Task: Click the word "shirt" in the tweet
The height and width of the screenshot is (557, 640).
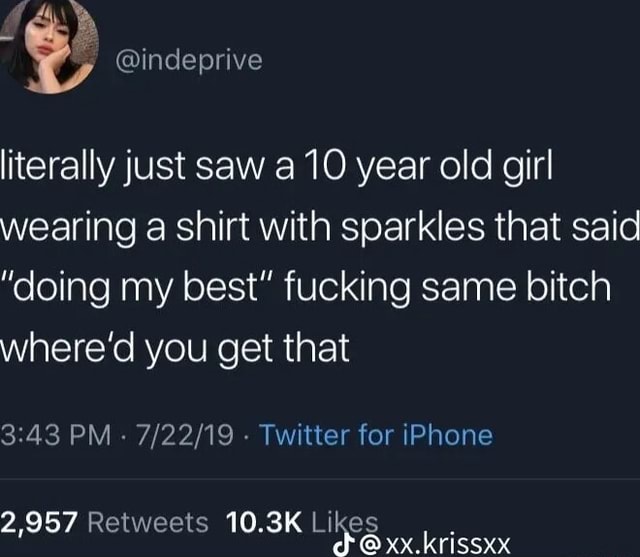Action: coord(212,226)
